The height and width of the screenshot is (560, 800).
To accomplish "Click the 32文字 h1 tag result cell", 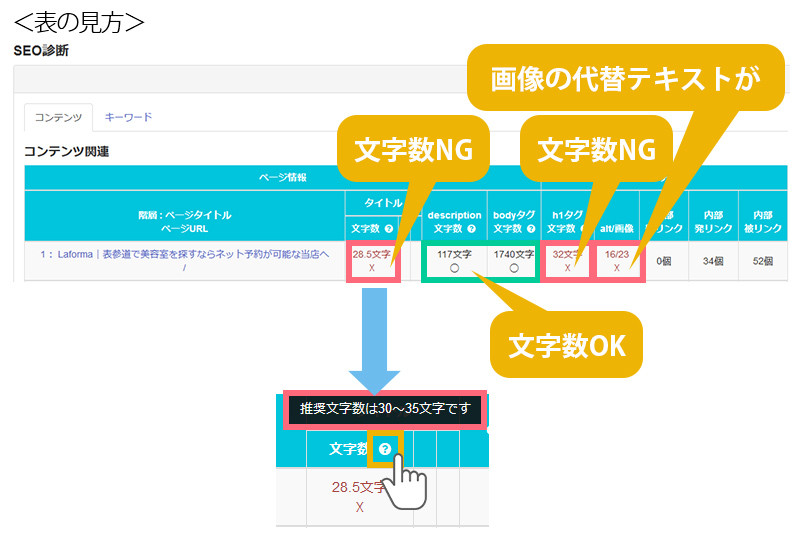I will click(568, 261).
